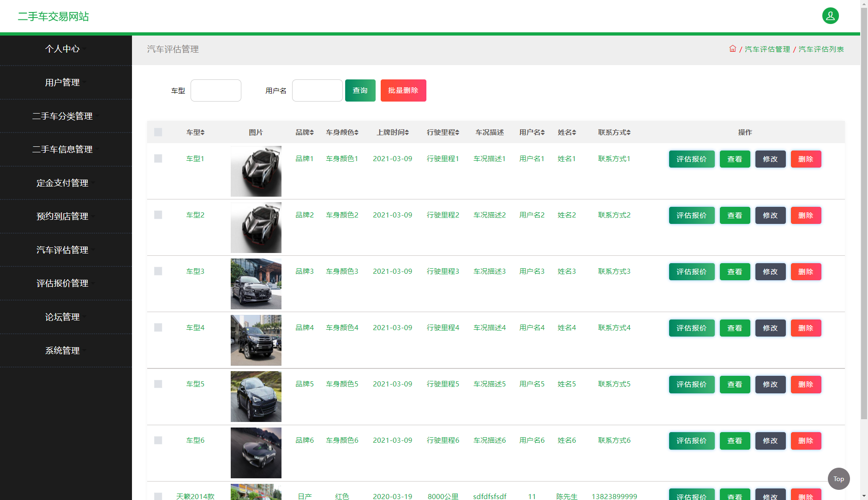Sort by 用户名 column header

[532, 133]
